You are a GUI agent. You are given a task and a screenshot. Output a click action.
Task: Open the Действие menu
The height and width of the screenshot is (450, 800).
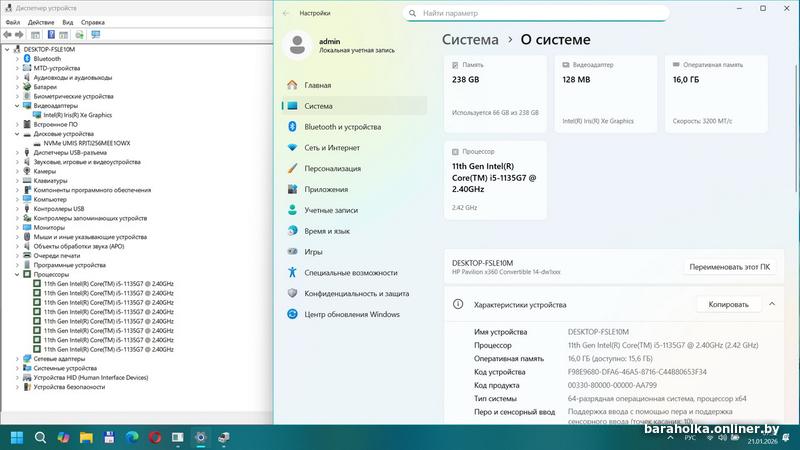point(41,22)
